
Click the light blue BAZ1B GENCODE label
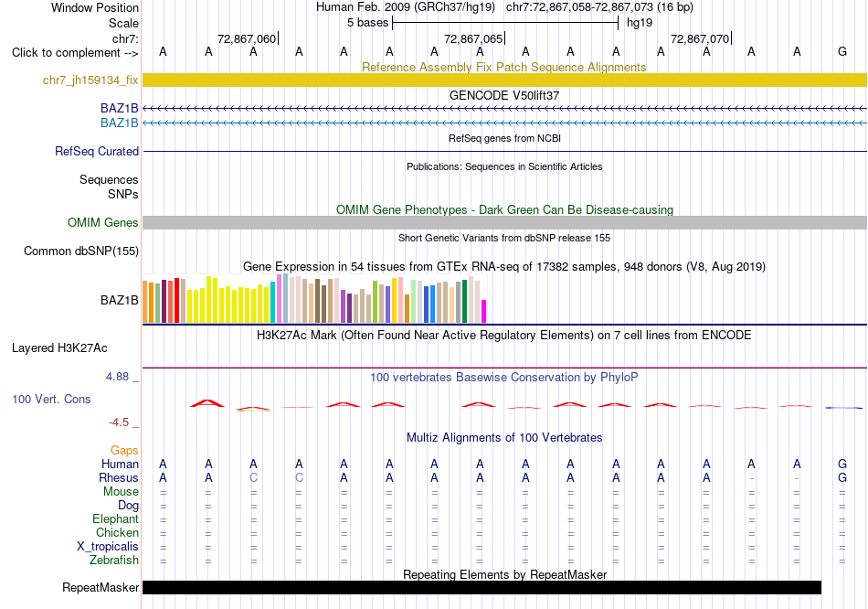click(x=119, y=123)
